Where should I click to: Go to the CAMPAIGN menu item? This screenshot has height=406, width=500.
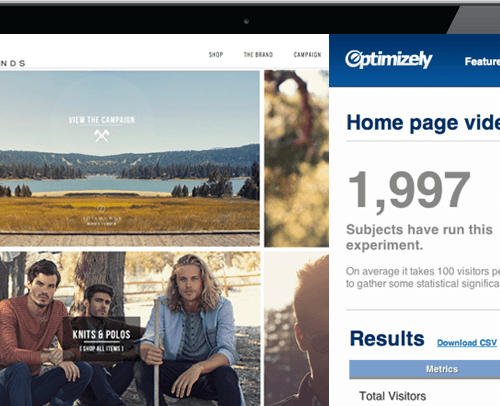(x=307, y=55)
